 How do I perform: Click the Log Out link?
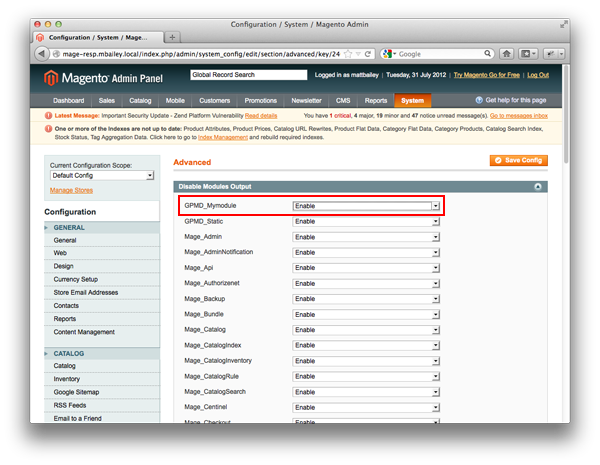click(x=538, y=75)
